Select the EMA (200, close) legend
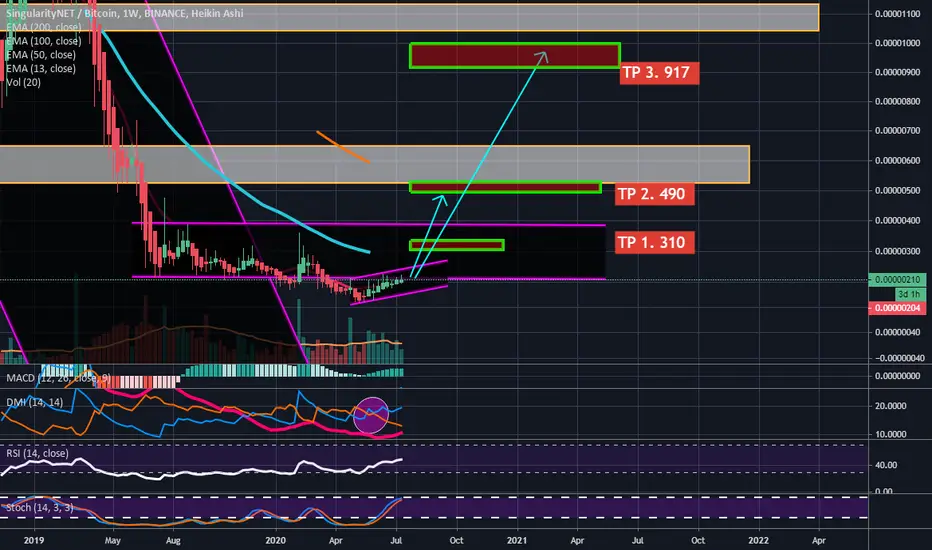 [44, 27]
